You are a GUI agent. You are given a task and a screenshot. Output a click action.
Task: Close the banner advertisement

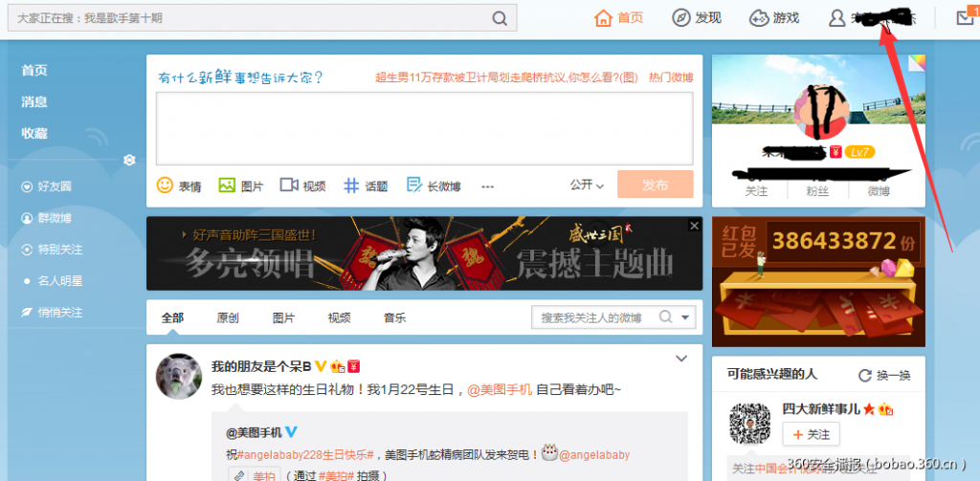pyautogui.click(x=694, y=226)
